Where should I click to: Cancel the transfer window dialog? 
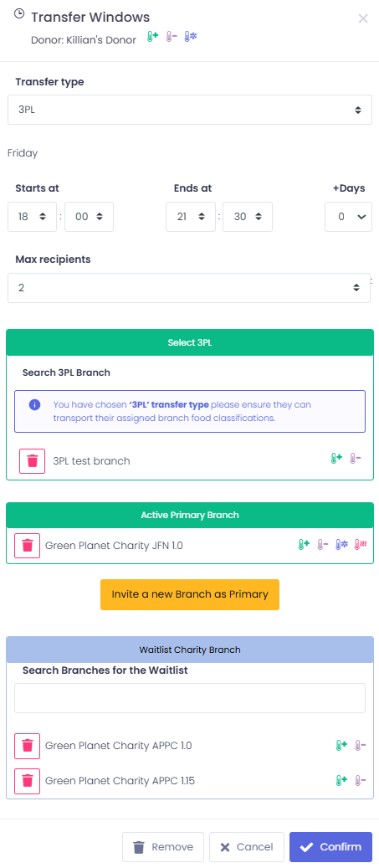click(247, 847)
